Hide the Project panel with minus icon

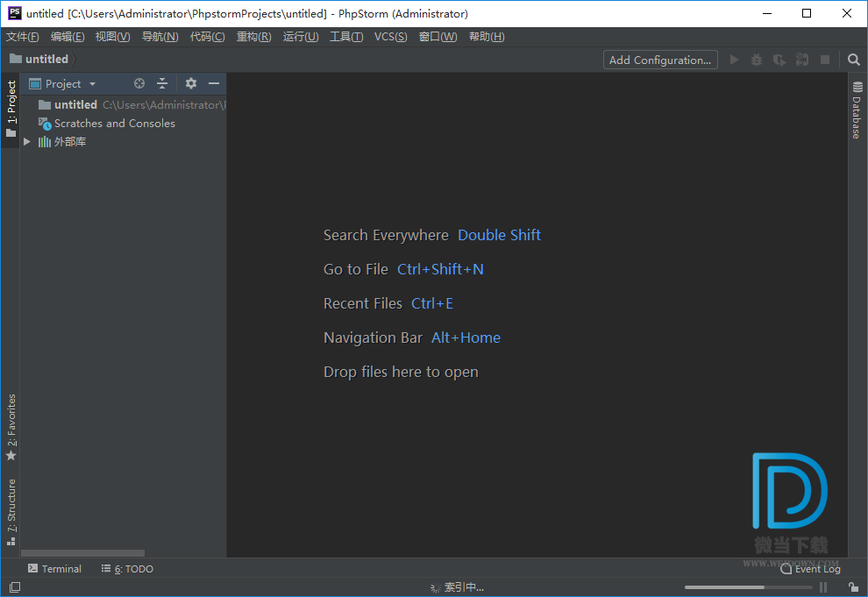[214, 83]
